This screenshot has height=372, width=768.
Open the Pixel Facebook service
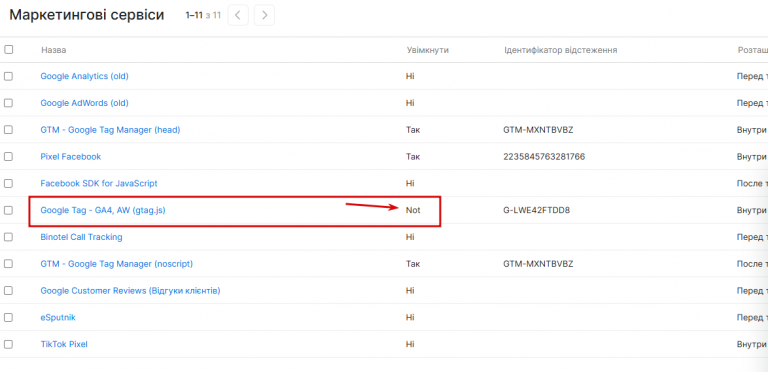pos(71,157)
